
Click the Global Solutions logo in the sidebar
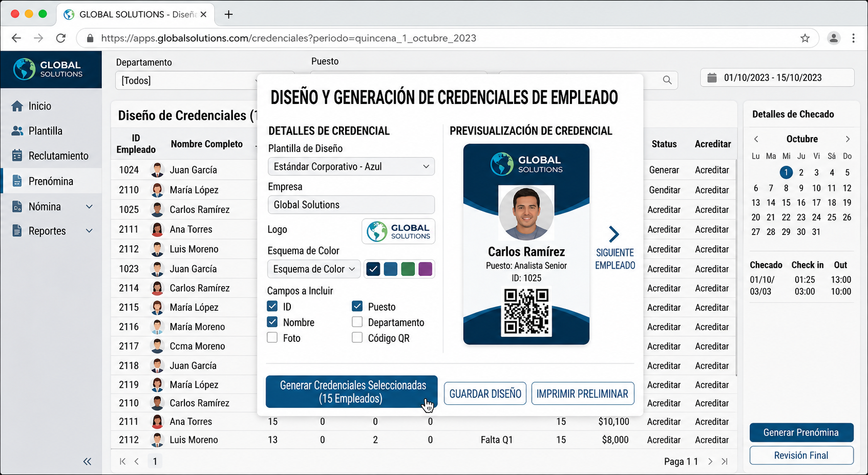pyautogui.click(x=48, y=69)
